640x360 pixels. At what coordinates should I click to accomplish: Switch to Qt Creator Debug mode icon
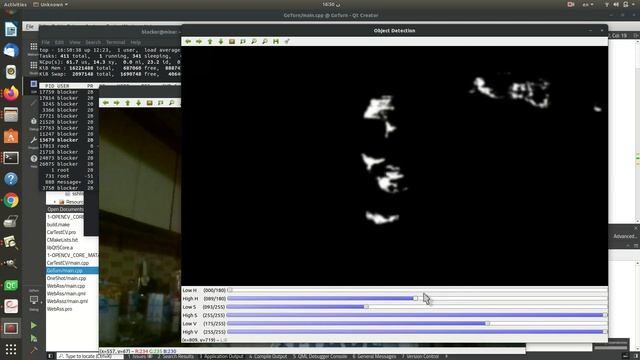click(34, 122)
